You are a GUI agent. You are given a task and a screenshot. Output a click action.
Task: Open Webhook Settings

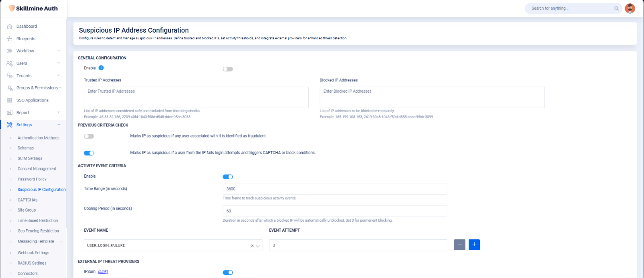33,253
